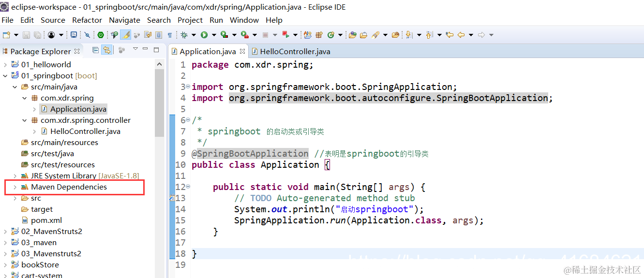The width and height of the screenshot is (644, 278).
Task: Open the Navigate menu
Action: (x=124, y=20)
